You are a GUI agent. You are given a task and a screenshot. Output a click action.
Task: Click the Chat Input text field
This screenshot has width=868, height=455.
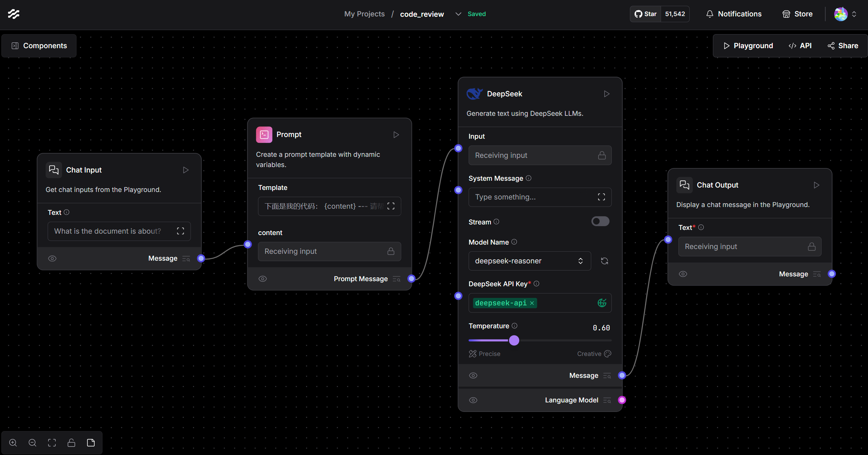pos(119,231)
